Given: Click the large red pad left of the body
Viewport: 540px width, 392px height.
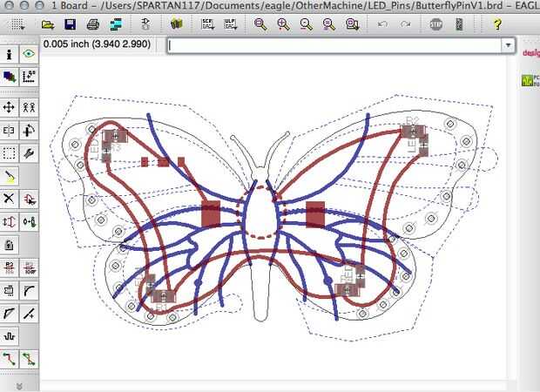Looking at the screenshot, I should 211,213.
